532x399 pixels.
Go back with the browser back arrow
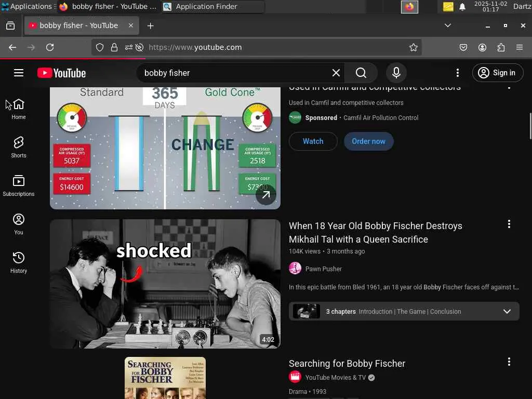[x=12, y=47]
